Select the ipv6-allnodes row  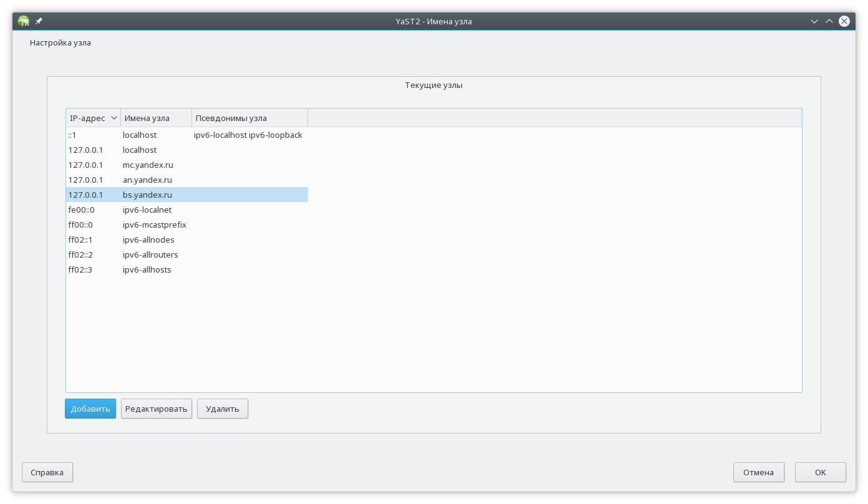point(187,240)
